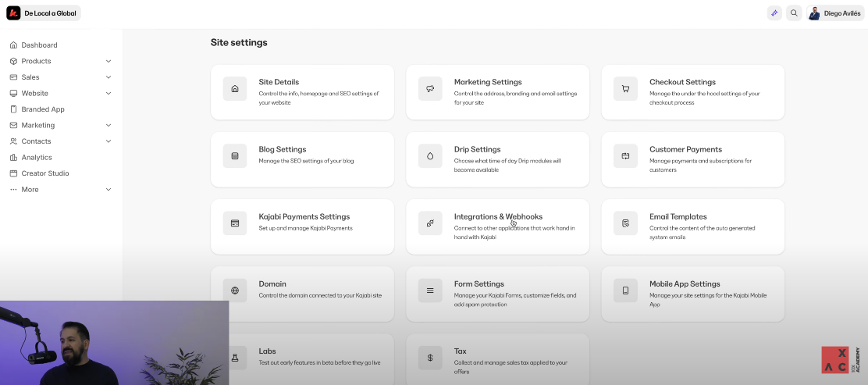Click the Marketing Settings megaphone icon
Viewport: 868px width, 385px height.
pos(430,89)
